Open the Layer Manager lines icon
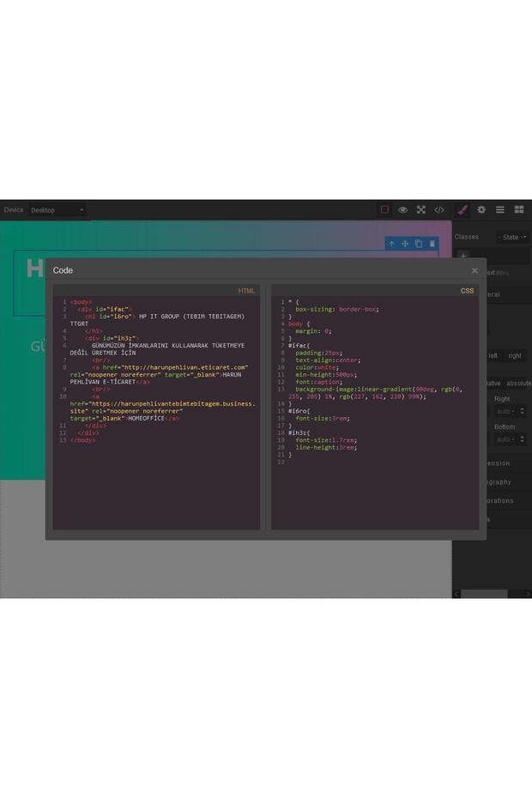The image size is (532, 798). (x=500, y=209)
